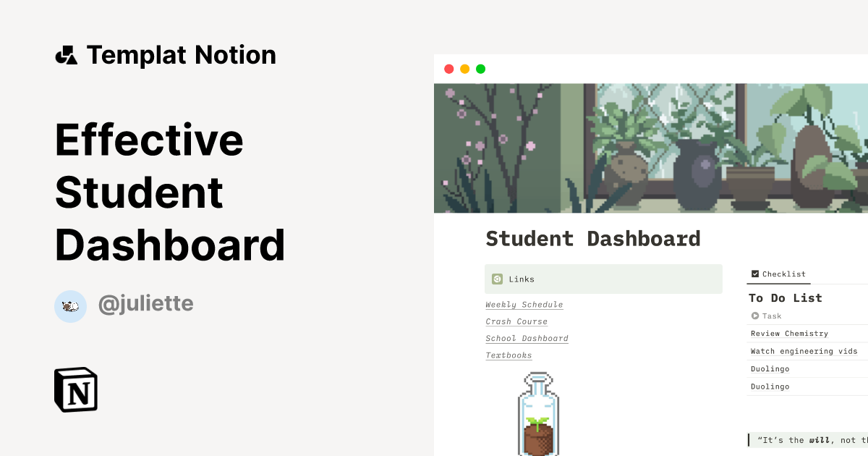Screen dimensions: 868x456
Task: Click the green compass icon in Links callout
Action: click(x=497, y=279)
